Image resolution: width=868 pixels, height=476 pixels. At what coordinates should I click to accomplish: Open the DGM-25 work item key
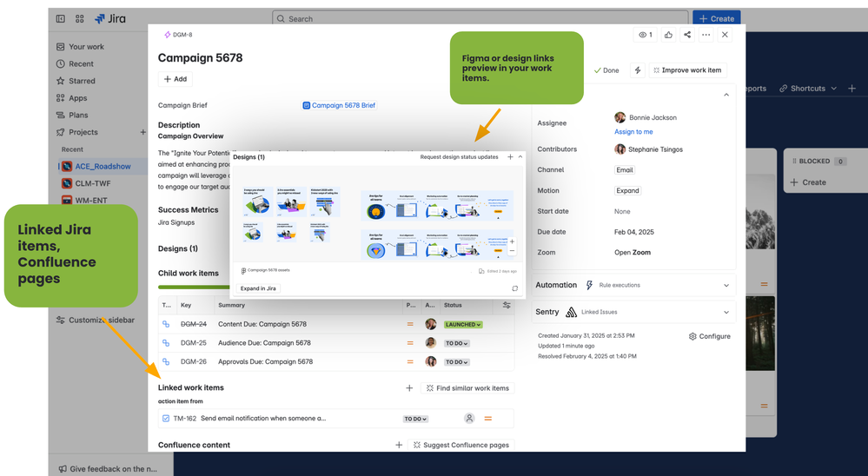(x=193, y=343)
